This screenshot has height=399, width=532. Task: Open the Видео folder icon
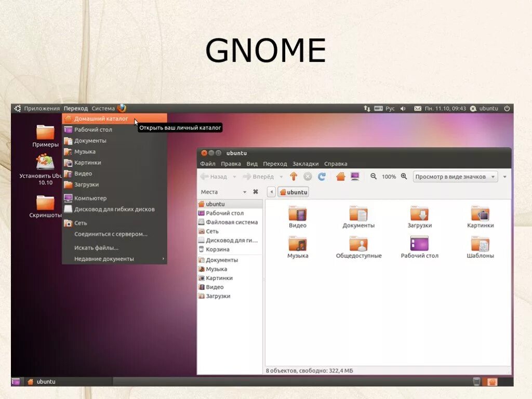point(298,217)
